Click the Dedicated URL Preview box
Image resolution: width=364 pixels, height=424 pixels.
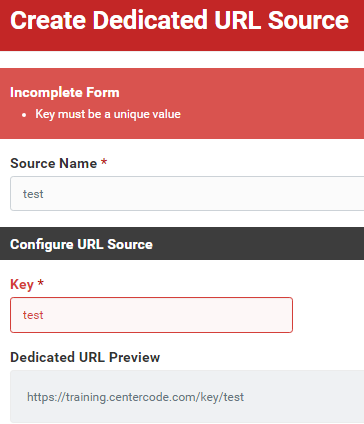187,397
